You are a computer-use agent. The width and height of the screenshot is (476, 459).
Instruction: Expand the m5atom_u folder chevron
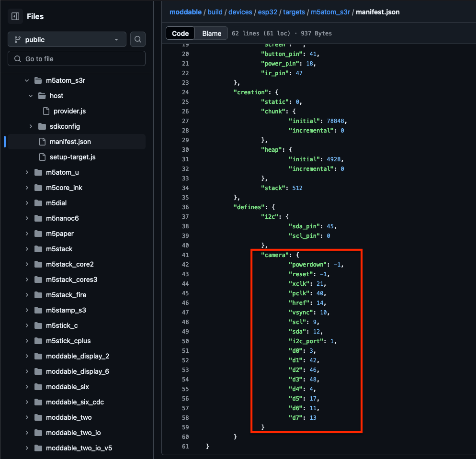(x=27, y=172)
